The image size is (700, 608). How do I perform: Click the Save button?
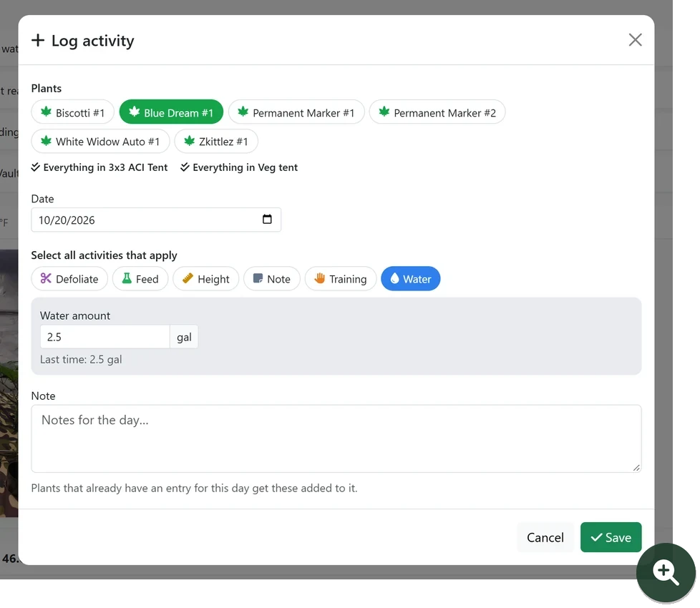click(x=611, y=537)
